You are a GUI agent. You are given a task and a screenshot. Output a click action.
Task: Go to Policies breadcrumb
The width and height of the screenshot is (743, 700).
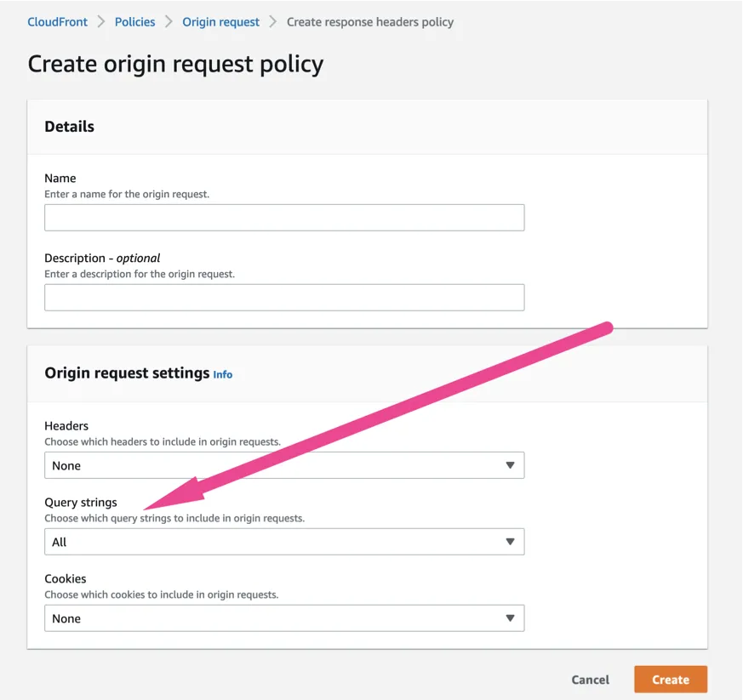click(134, 22)
